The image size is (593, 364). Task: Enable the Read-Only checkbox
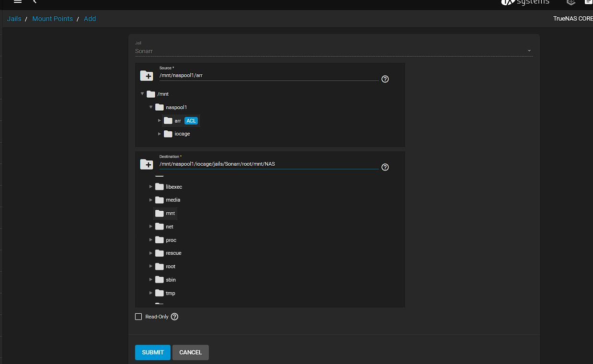[x=138, y=317]
